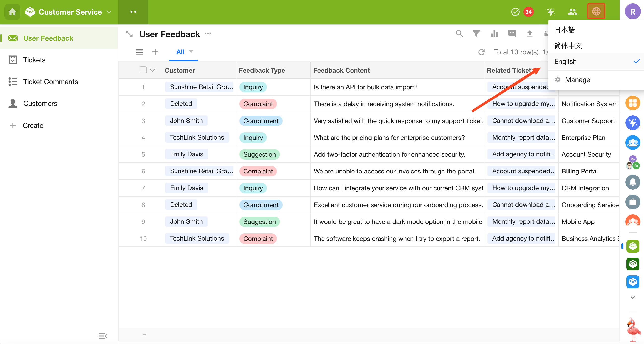Open the comments speech bubble icon
644x344 pixels.
[512, 33]
